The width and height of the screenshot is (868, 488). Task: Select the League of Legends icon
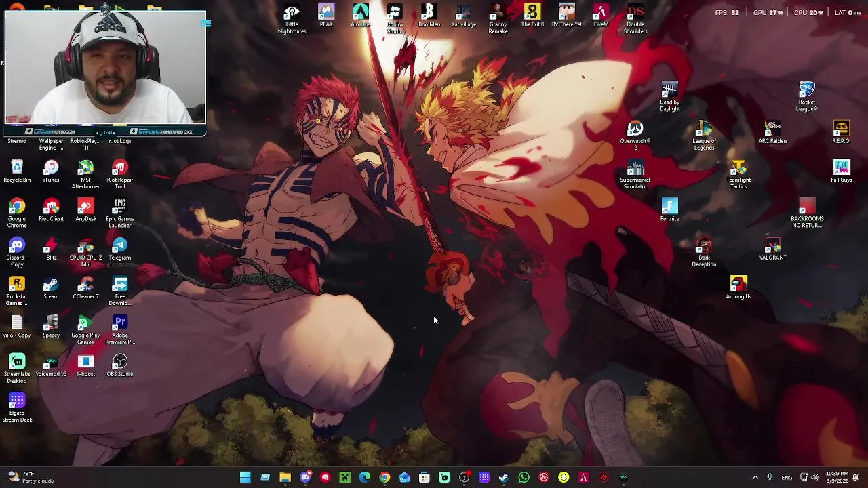coord(704,136)
